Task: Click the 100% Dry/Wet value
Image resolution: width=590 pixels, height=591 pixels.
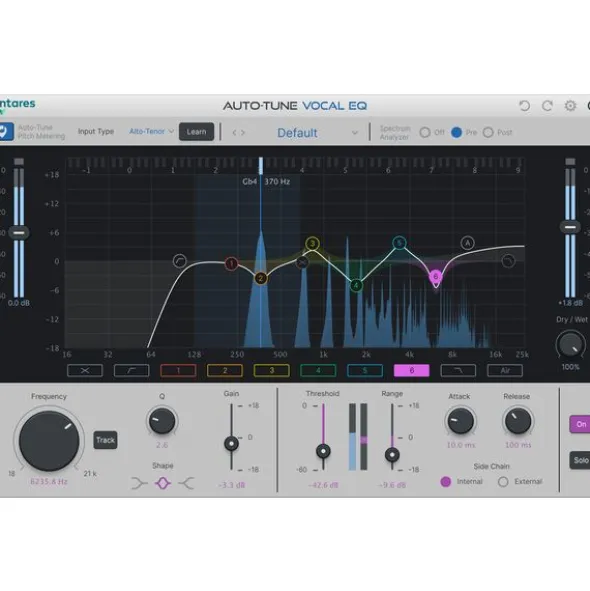Action: (x=570, y=367)
